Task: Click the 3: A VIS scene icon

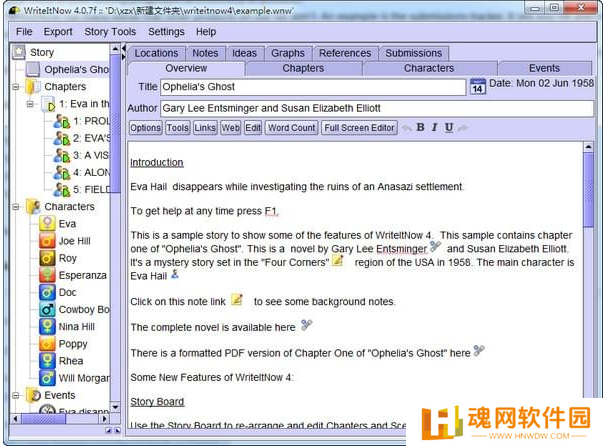Action: click(61, 155)
